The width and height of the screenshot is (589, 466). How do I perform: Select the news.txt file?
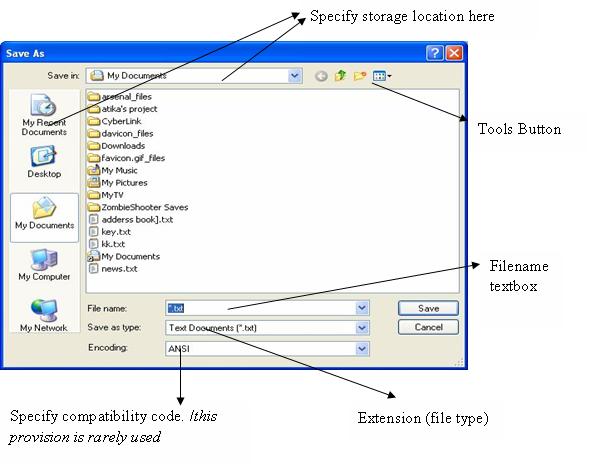pos(113,269)
